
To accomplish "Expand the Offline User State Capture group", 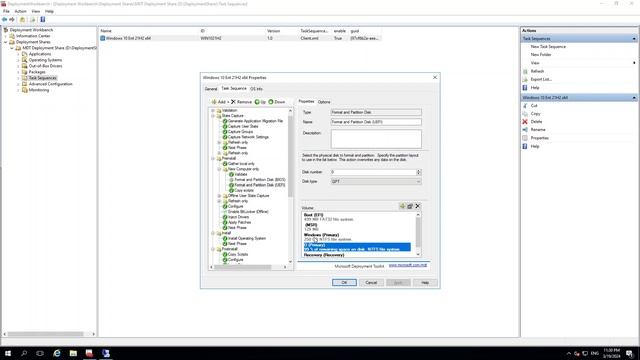I will [x=219, y=196].
